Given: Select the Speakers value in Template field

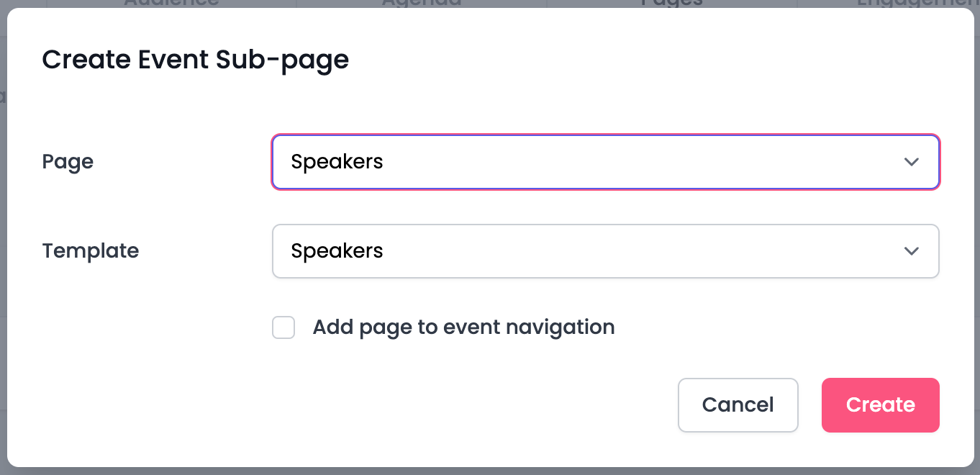Looking at the screenshot, I should (x=337, y=251).
